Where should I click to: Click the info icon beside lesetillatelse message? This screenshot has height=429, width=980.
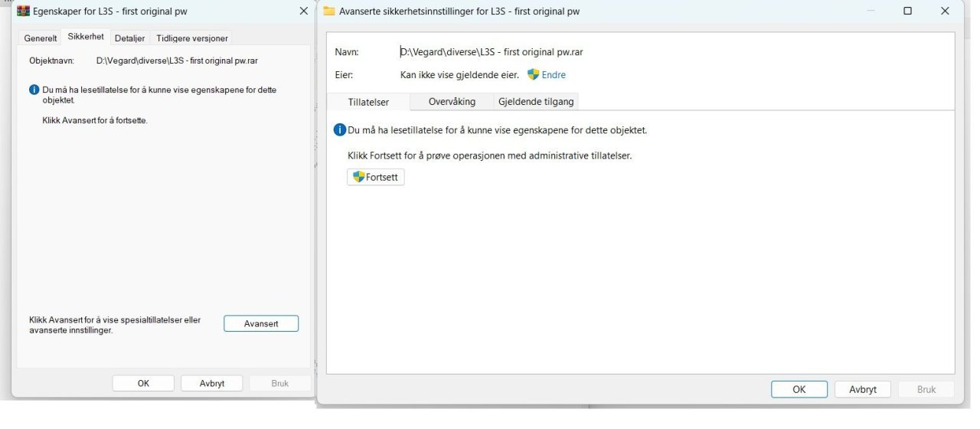coord(340,130)
